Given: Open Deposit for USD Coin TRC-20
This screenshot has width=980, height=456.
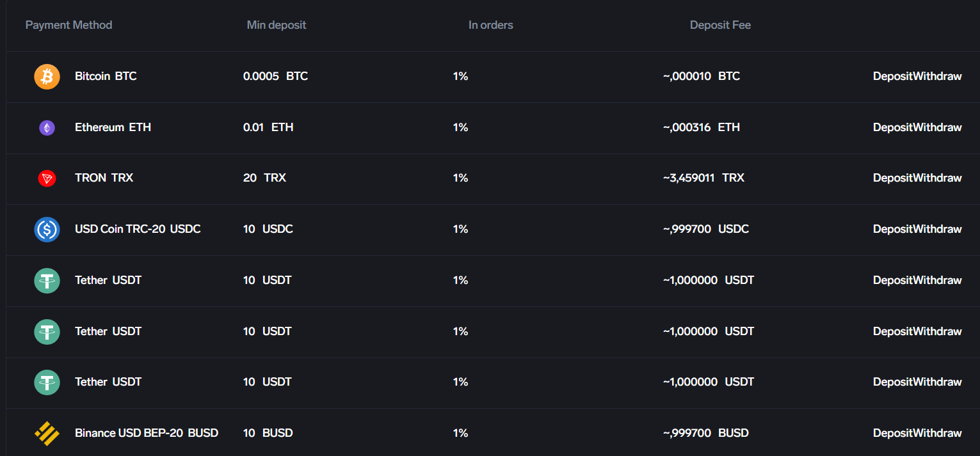Looking at the screenshot, I should [892, 229].
